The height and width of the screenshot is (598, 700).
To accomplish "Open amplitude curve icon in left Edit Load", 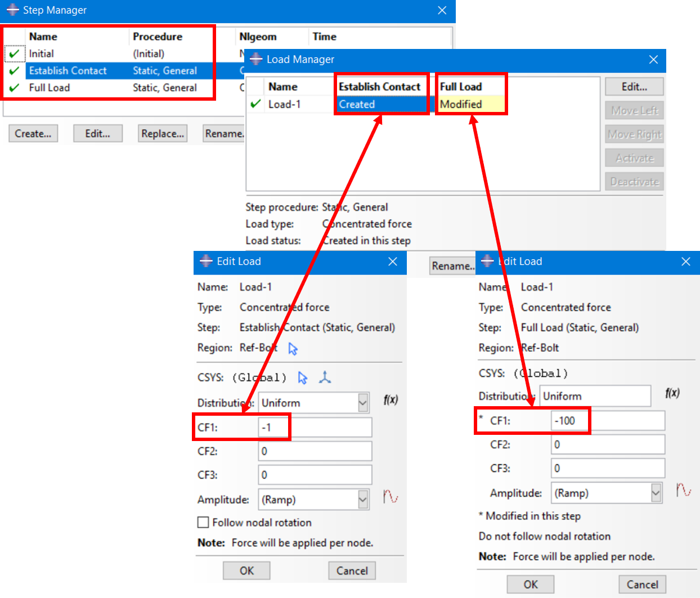I will [391, 497].
